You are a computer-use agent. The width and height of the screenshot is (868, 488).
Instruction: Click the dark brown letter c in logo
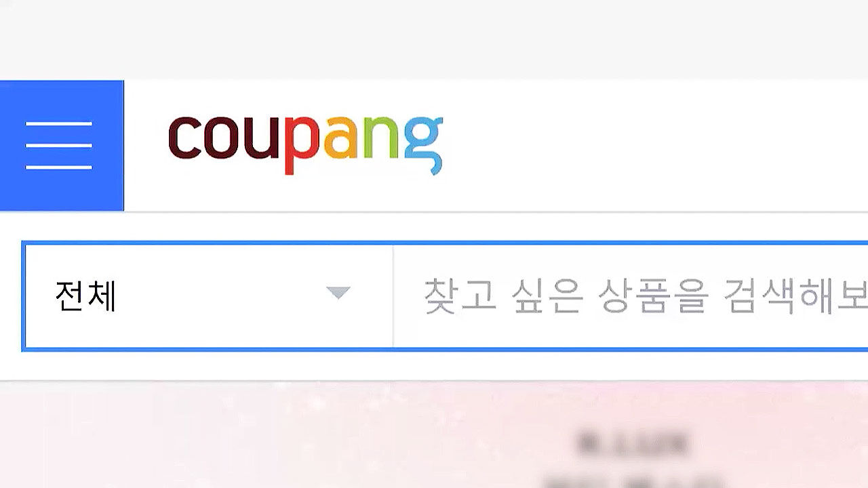(x=185, y=138)
